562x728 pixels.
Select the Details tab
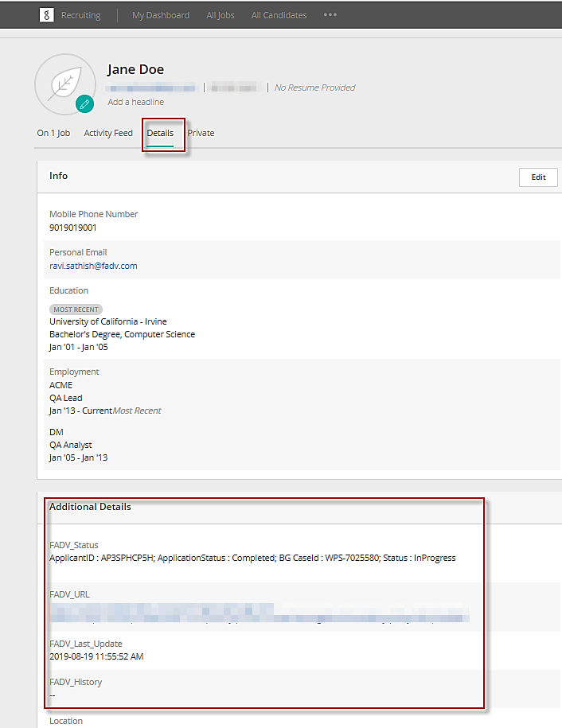[x=160, y=133]
